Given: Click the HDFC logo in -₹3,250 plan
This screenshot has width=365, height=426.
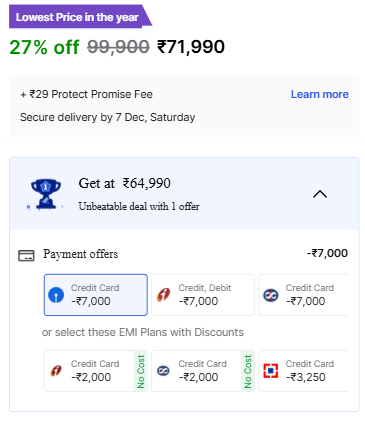Looking at the screenshot, I should pyautogui.click(x=271, y=371).
